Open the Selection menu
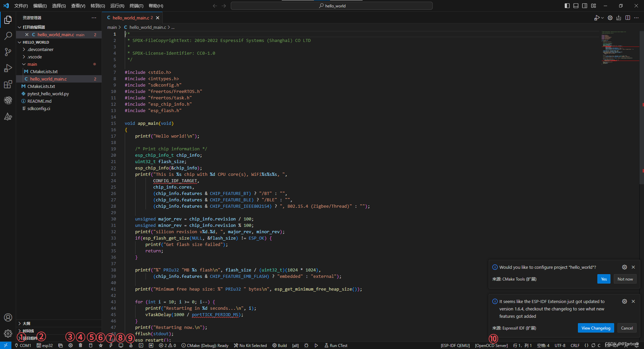The height and width of the screenshot is (349, 644). click(x=59, y=6)
